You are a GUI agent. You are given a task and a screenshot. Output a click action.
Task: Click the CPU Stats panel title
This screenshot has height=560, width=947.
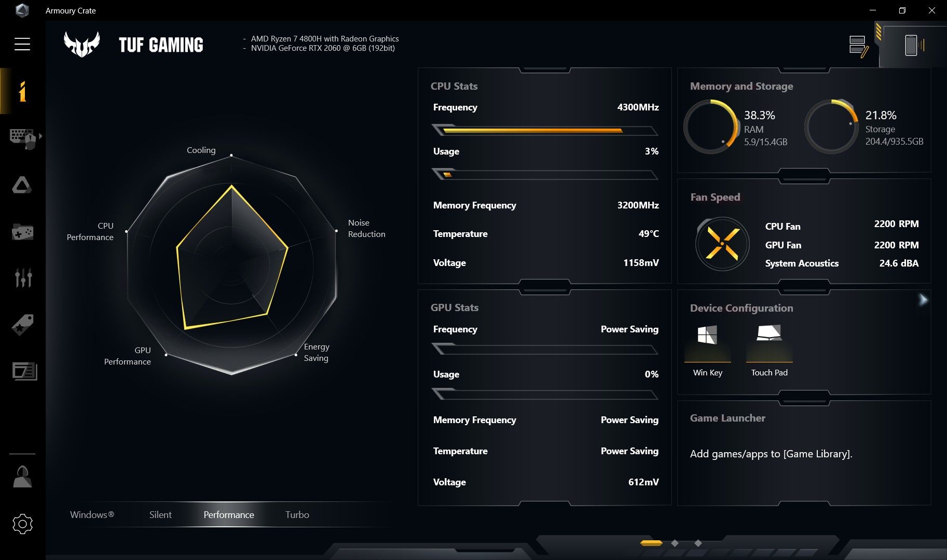point(454,86)
